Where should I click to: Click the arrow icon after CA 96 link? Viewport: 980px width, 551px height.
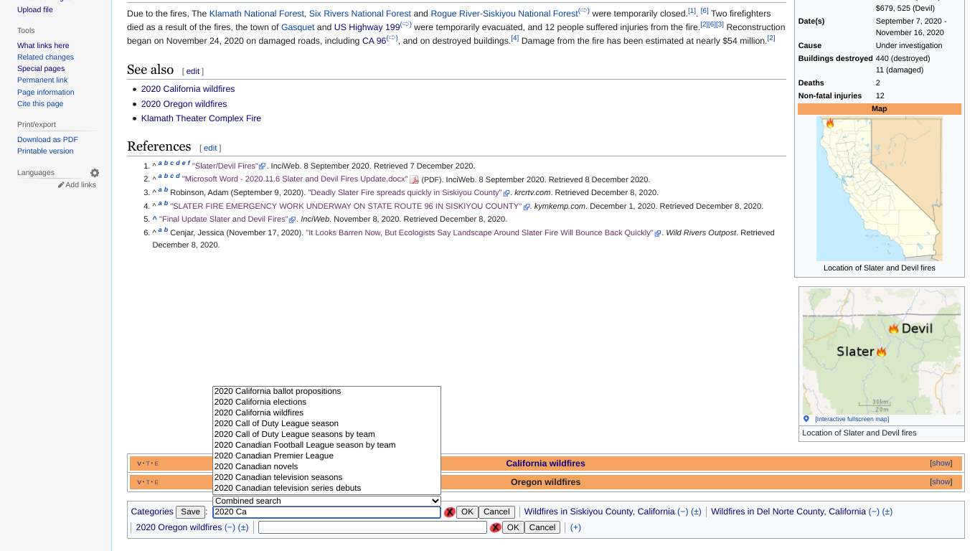point(392,38)
